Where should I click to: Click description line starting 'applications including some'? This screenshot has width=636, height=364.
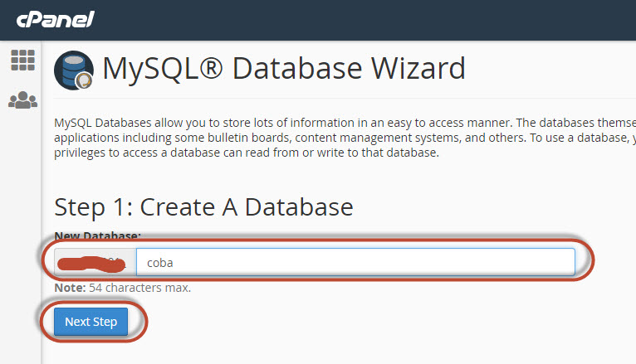coord(332,138)
